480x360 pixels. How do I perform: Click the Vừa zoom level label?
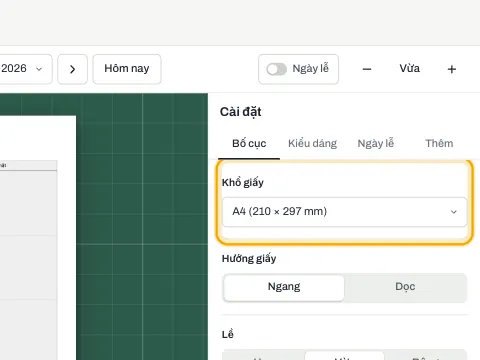tap(409, 69)
